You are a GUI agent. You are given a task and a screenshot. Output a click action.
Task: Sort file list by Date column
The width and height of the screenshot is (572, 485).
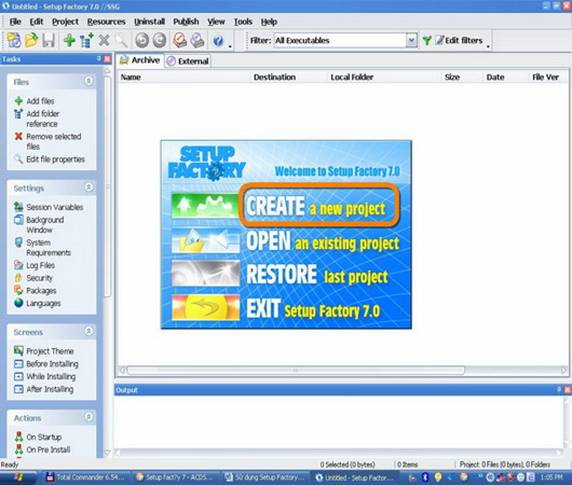point(495,77)
